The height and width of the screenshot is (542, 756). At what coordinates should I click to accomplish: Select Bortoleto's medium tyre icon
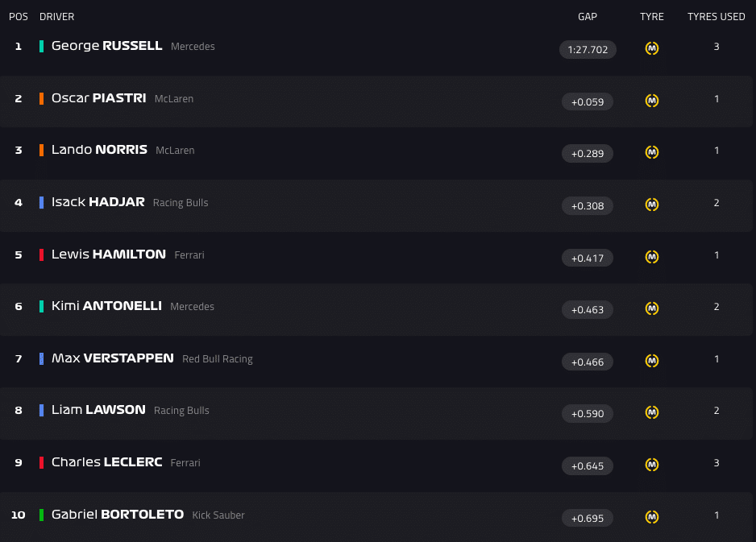tap(652, 517)
